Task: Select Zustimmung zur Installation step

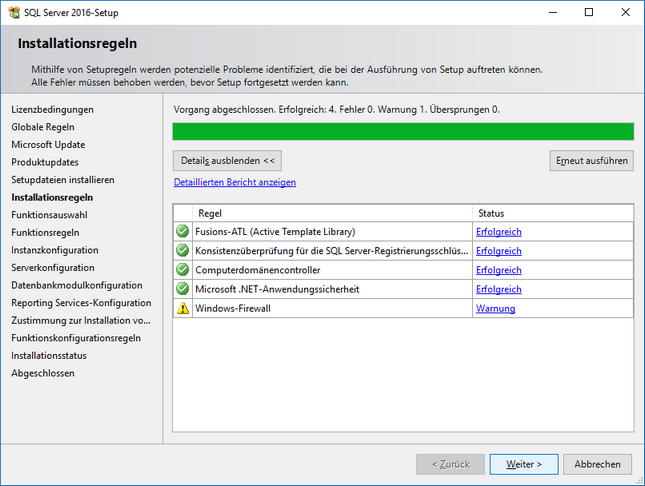Action: coord(81,320)
